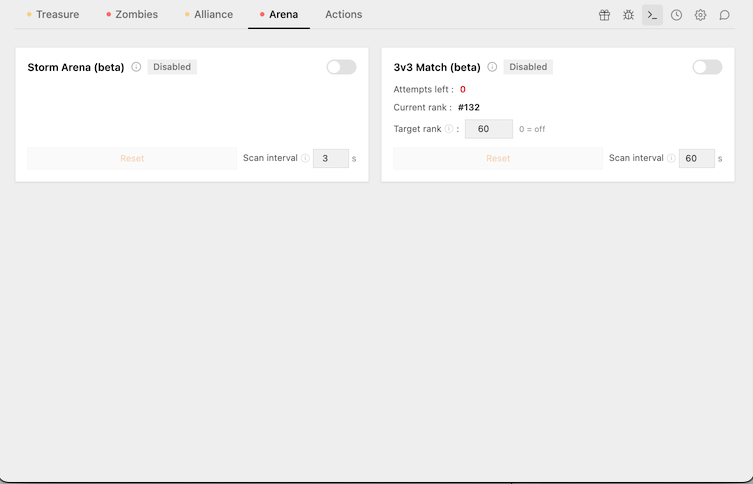
Task: Switch to the Zombies tab
Action: [132, 14]
